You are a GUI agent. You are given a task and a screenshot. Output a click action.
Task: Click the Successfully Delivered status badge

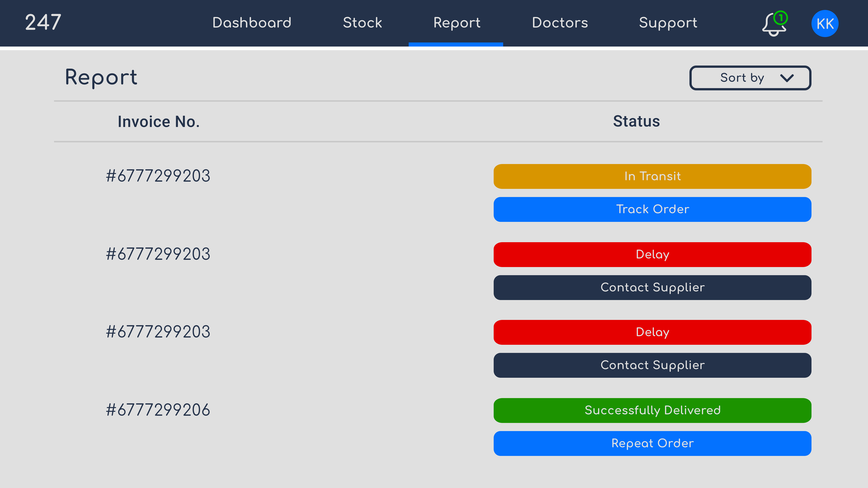click(652, 411)
